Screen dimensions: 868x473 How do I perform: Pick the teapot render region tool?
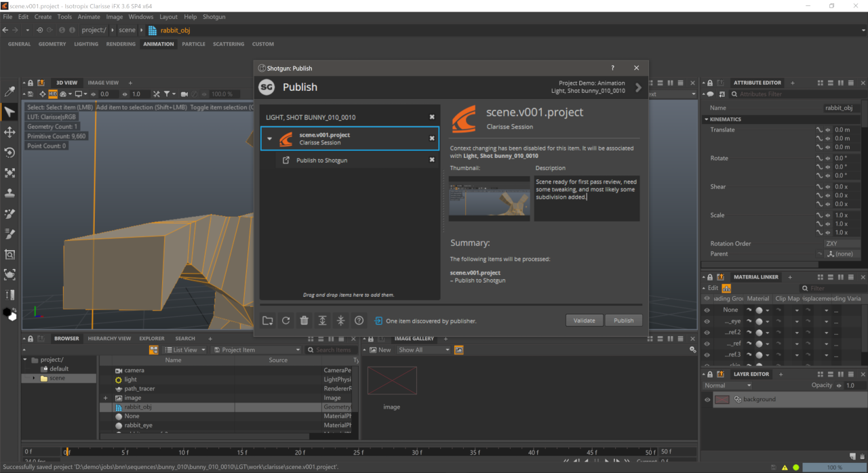tap(9, 274)
